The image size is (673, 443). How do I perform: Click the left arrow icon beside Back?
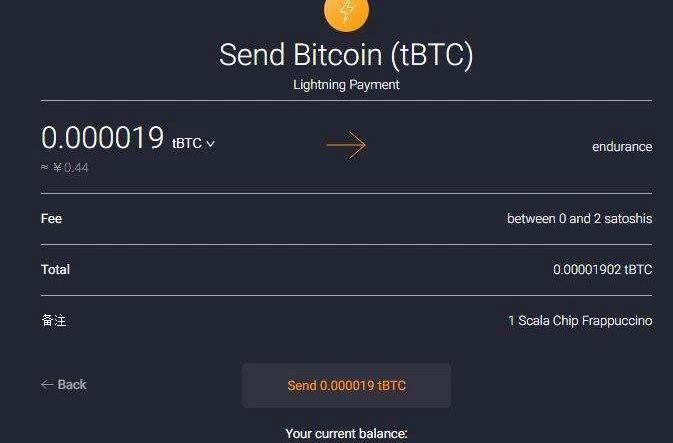point(46,385)
